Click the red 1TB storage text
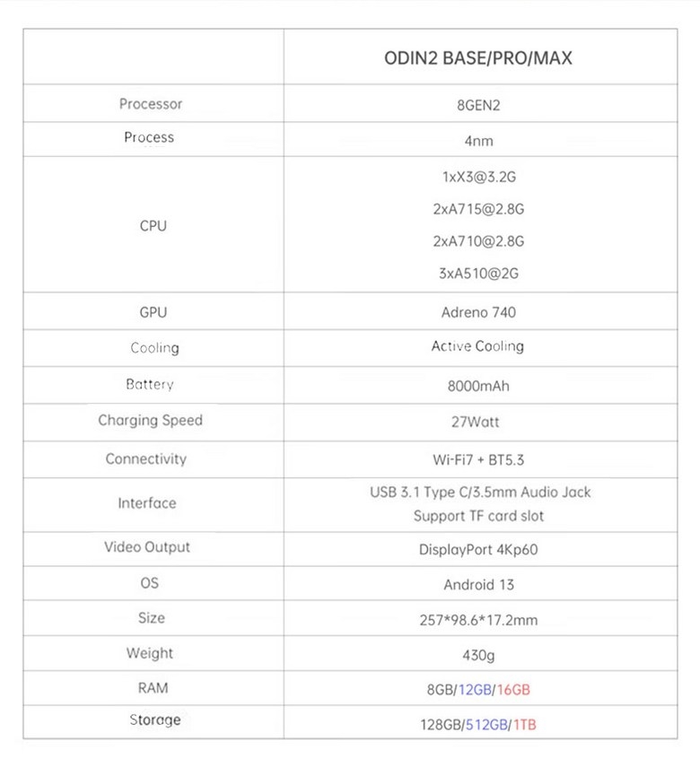 coord(525,724)
